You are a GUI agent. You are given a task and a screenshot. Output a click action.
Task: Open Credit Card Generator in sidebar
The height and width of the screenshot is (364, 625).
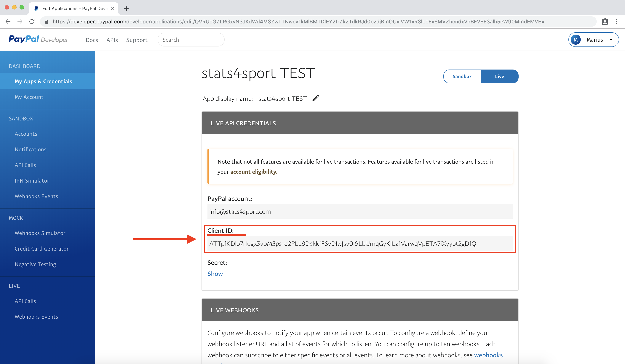tap(42, 249)
